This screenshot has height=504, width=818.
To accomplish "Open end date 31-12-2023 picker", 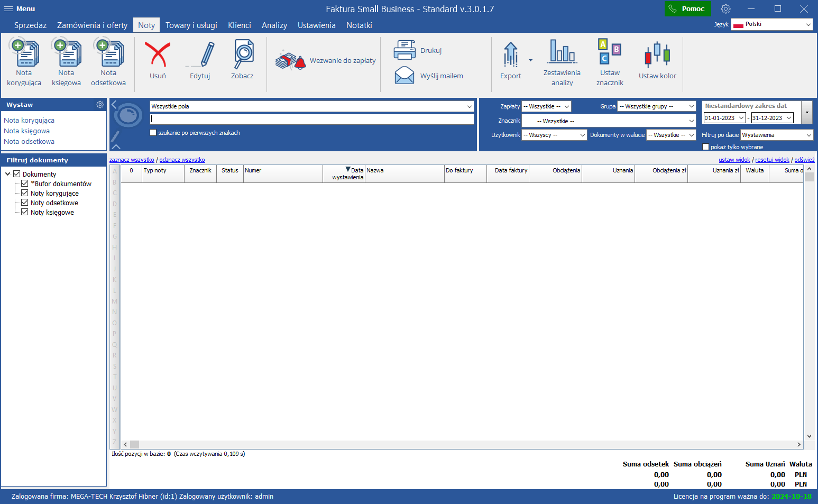I will tap(789, 118).
